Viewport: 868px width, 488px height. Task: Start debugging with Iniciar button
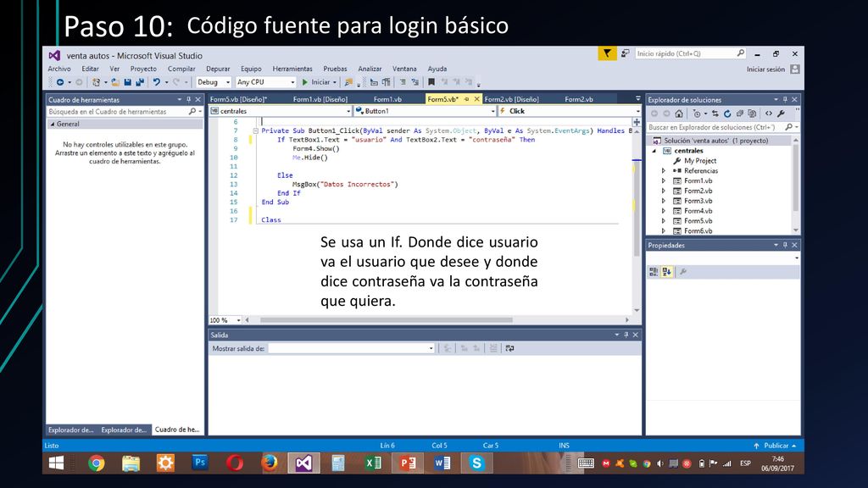(315, 82)
